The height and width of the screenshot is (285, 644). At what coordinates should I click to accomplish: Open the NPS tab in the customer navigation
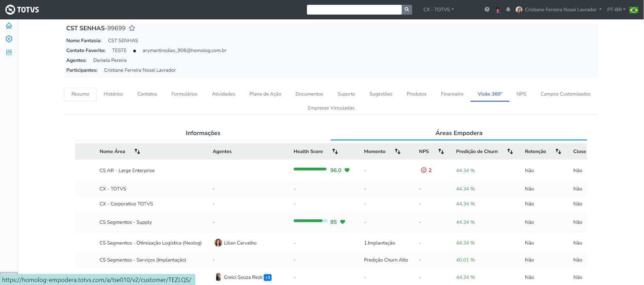pos(521,94)
